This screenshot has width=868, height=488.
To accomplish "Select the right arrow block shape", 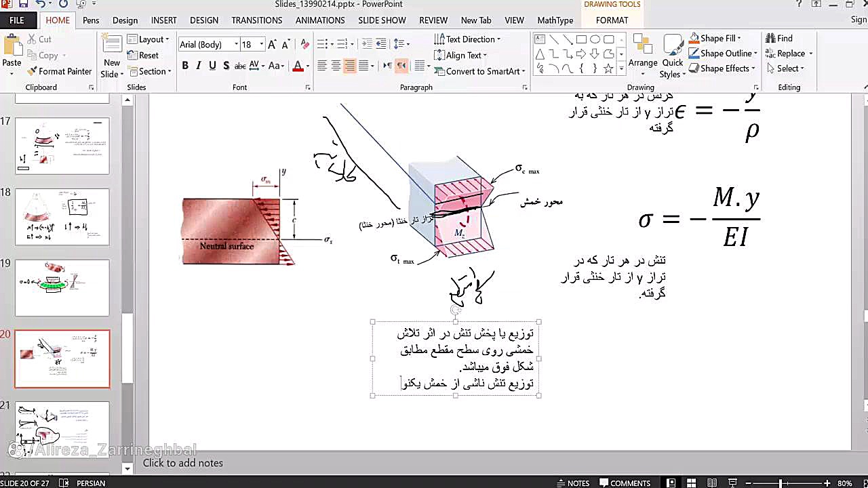I will click(581, 54).
